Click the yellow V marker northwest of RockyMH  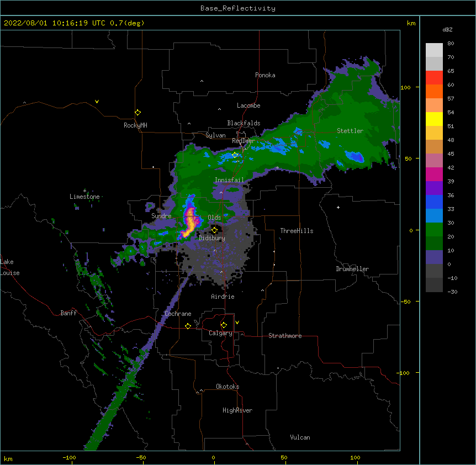click(x=97, y=102)
